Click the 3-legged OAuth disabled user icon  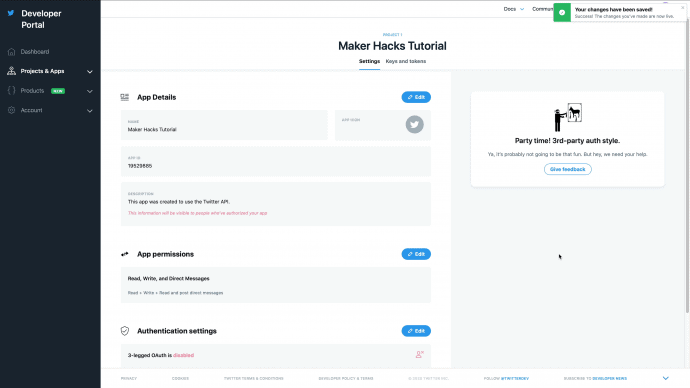pos(419,354)
